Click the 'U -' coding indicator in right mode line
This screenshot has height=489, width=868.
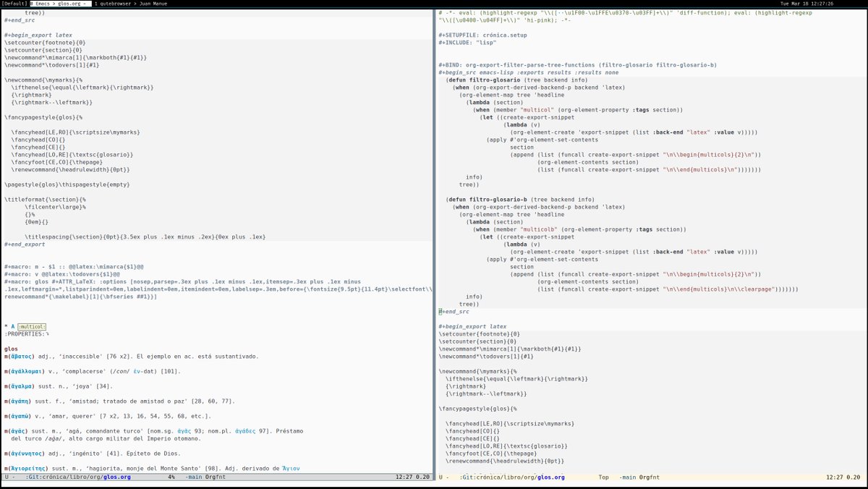pyautogui.click(x=443, y=477)
